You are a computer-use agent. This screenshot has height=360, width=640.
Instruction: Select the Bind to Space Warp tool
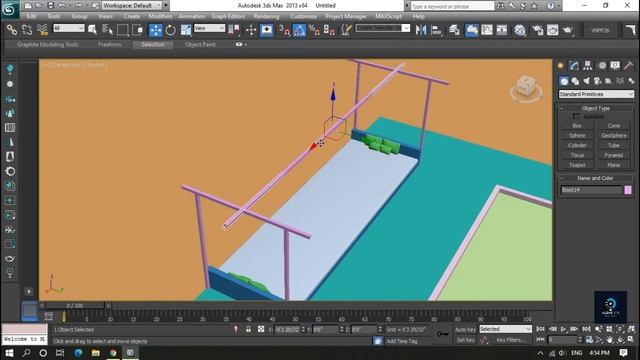tap(42, 30)
